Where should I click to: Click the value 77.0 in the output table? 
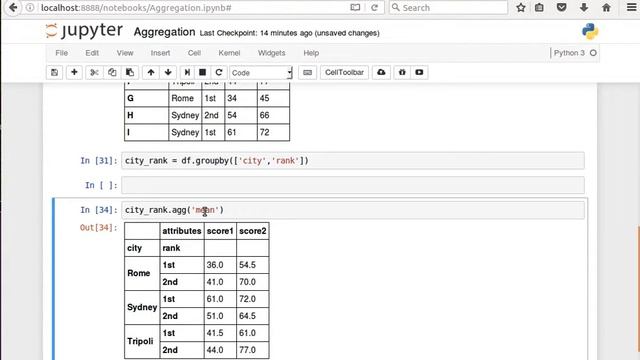click(247, 350)
